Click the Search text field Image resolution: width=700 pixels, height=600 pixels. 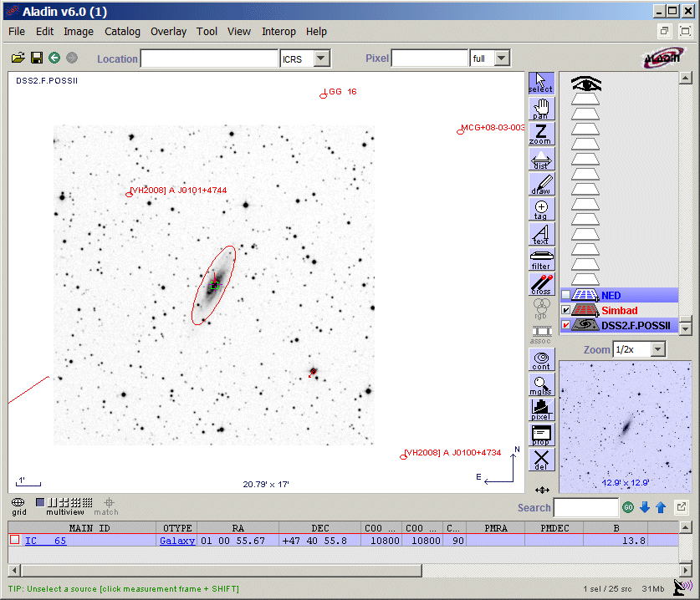point(585,507)
